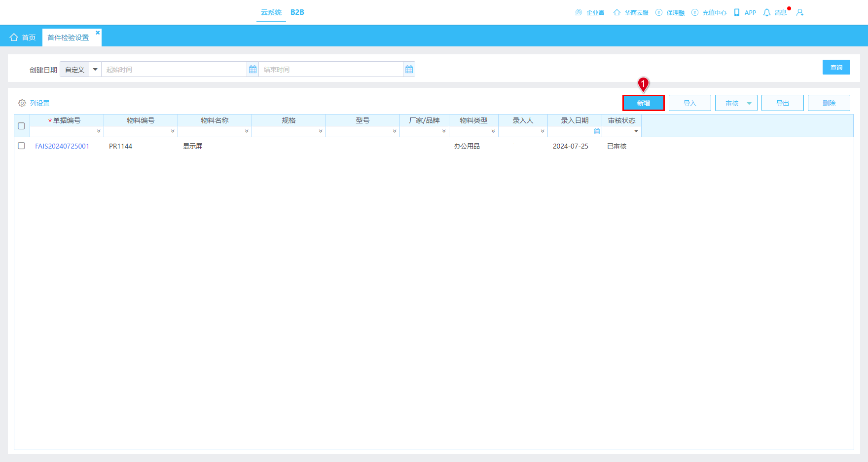This screenshot has width=868, height=462.
Task: Open 录入人 column filter dropdown
Action: click(542, 131)
